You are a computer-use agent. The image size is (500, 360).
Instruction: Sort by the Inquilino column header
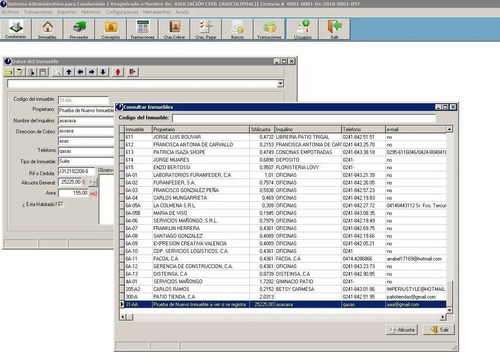pos(308,129)
